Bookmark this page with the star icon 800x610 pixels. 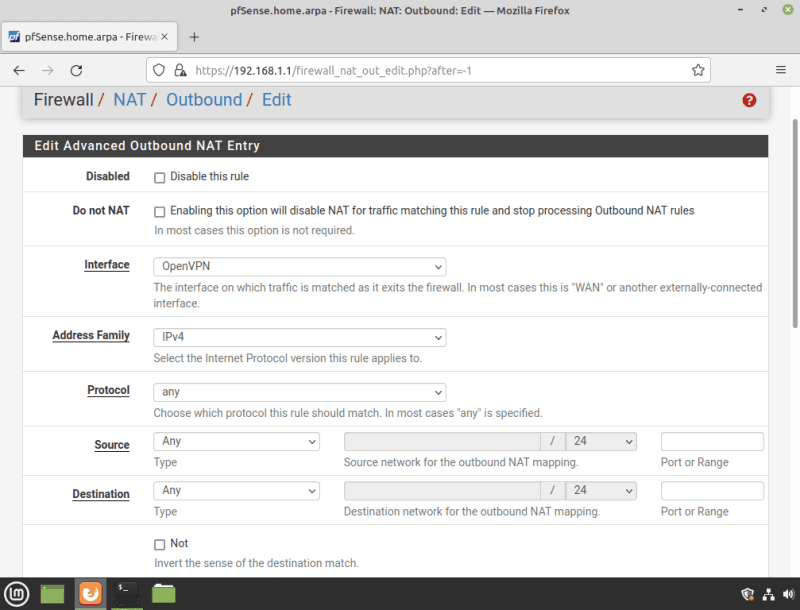(x=698, y=71)
